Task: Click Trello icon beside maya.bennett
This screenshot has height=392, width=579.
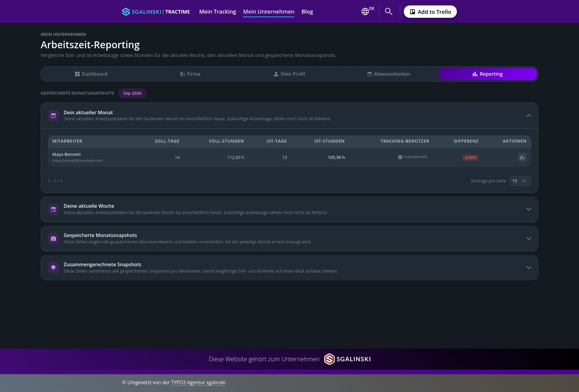Action: 400,157
